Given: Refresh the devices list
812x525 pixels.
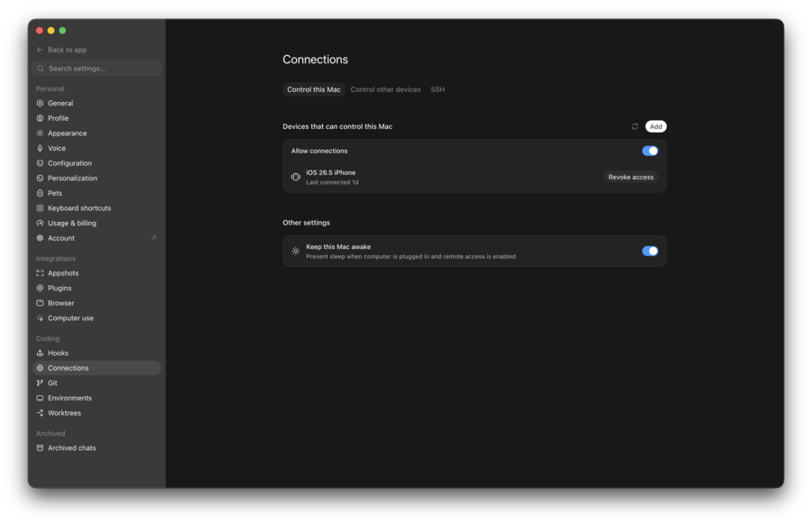Looking at the screenshot, I should (635, 126).
